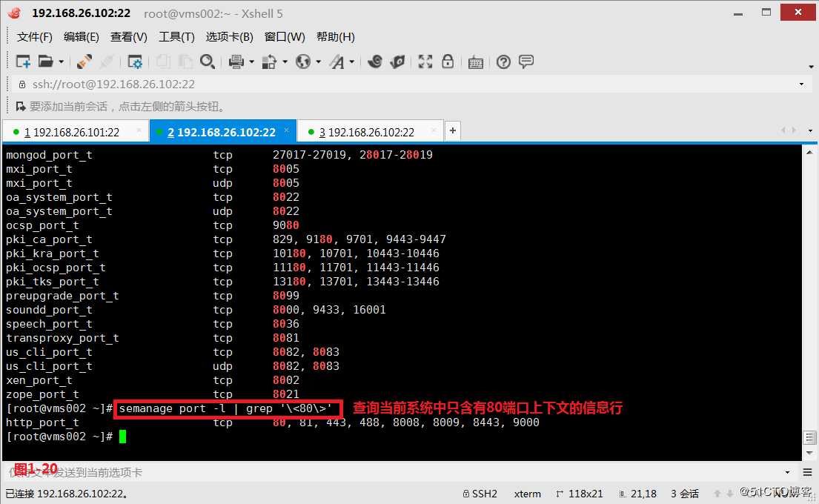The width and height of the screenshot is (819, 504).
Task: Expand the Color scheme dropdown arrow
Action: (285, 62)
